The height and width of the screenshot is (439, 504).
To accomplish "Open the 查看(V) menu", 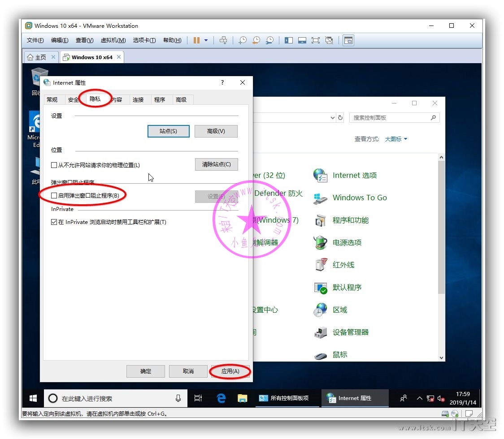I will click(x=85, y=40).
